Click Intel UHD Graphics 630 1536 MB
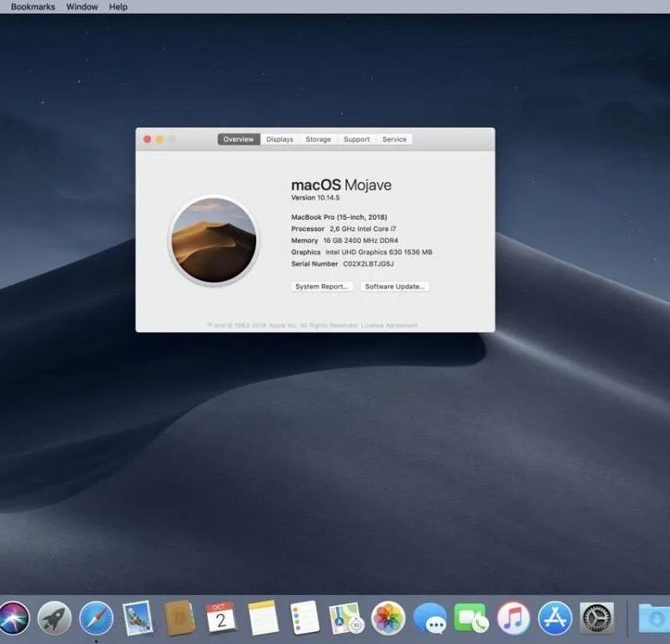670x644 pixels. tap(379, 252)
